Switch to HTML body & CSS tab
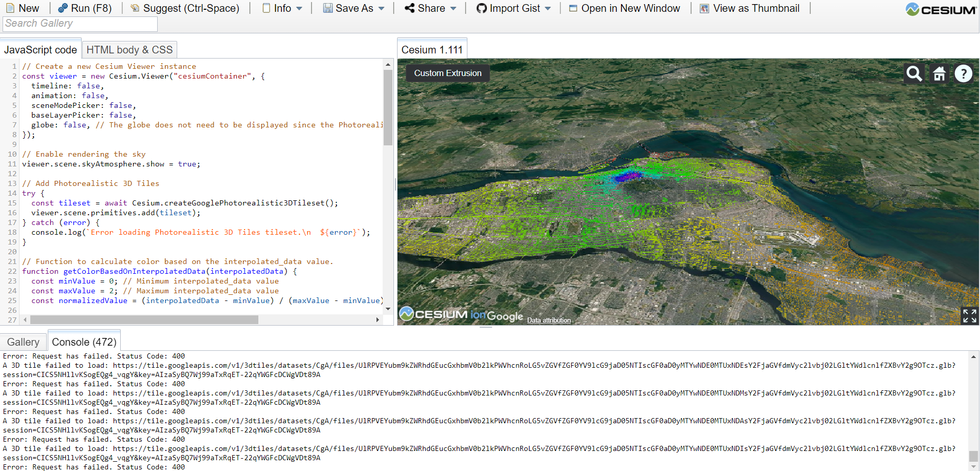980x471 pixels. [x=129, y=50]
